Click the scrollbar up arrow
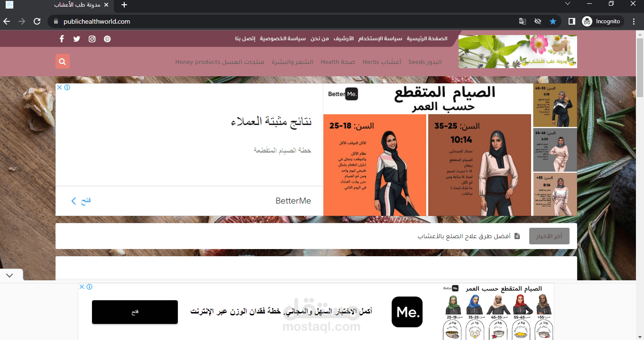The height and width of the screenshot is (340, 644). (x=640, y=34)
